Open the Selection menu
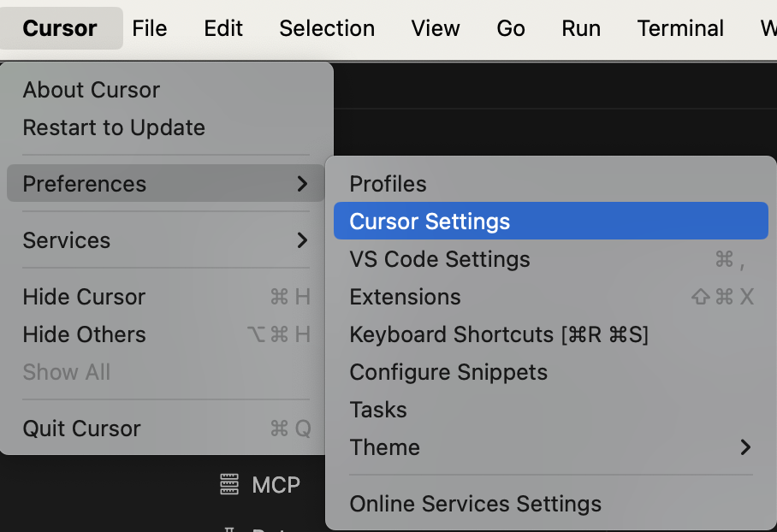The height and width of the screenshot is (532, 777). (327, 28)
